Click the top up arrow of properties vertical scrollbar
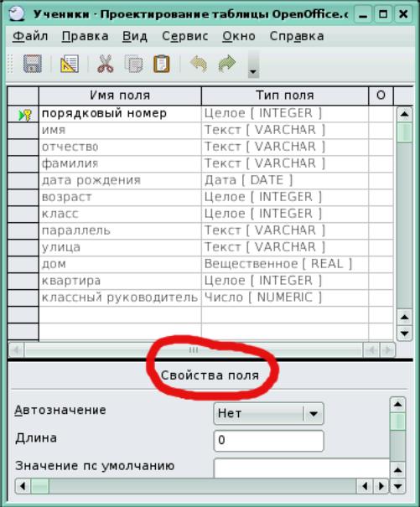The height and width of the screenshot is (507, 420). point(397,404)
